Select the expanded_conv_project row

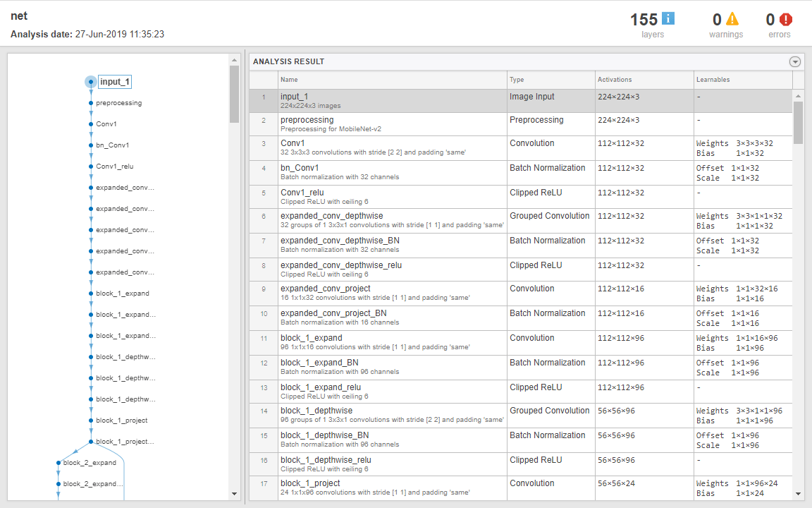click(x=521, y=294)
